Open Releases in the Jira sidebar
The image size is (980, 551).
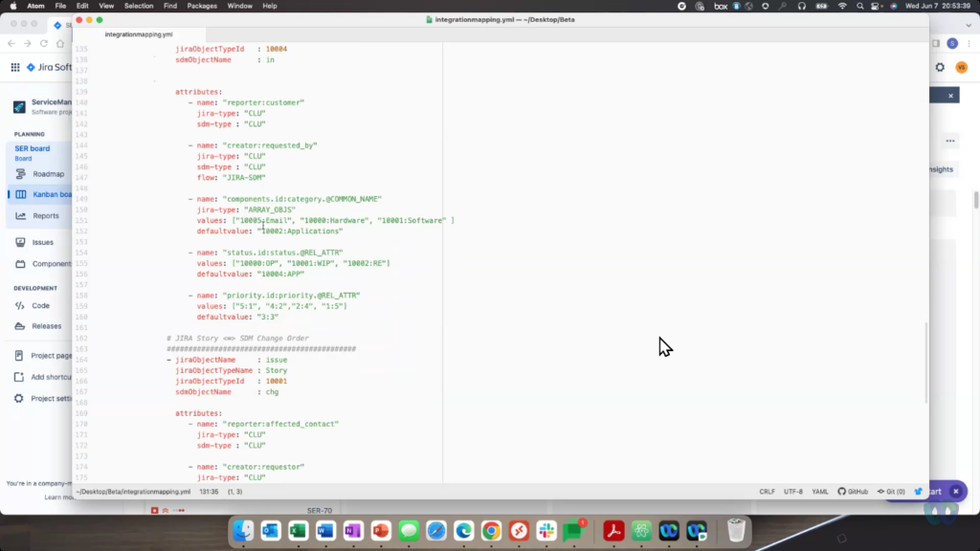46,326
